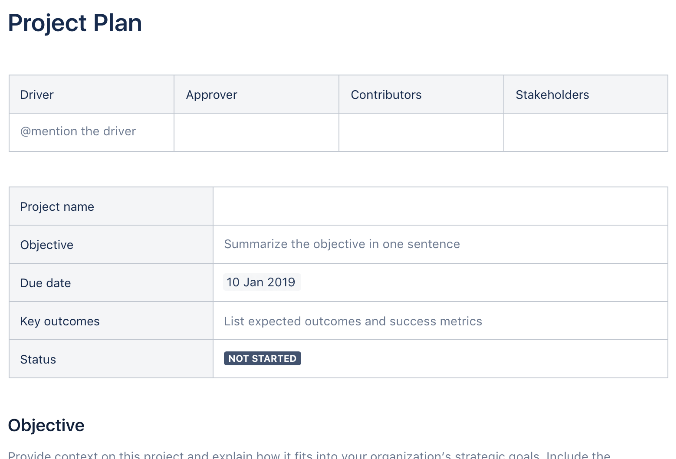Select the Stakeholders header cell

(585, 95)
